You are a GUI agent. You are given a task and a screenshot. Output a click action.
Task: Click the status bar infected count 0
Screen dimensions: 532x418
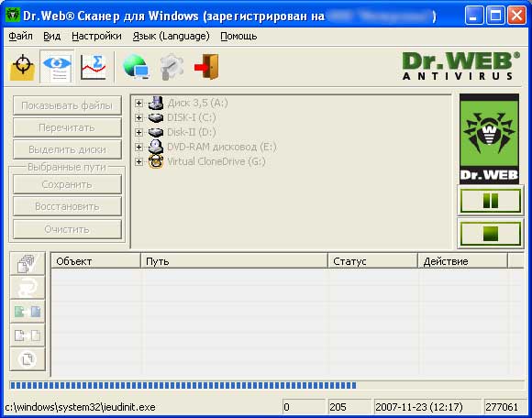tap(304, 407)
